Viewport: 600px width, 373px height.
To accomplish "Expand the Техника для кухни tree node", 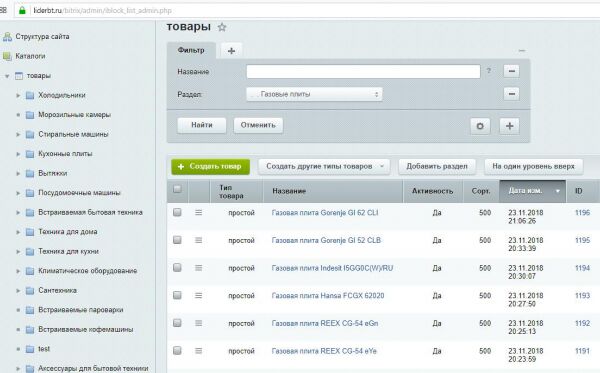I will [18, 252].
